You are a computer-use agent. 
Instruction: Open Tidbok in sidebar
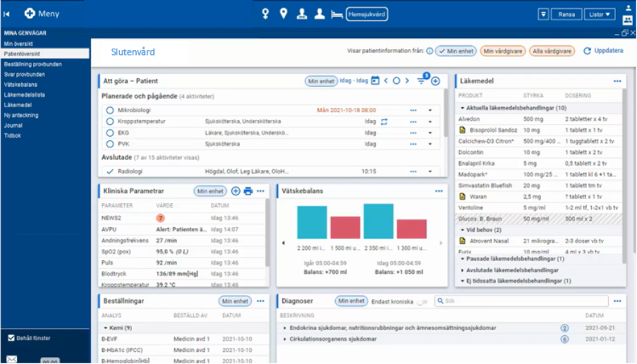pyautogui.click(x=12, y=135)
